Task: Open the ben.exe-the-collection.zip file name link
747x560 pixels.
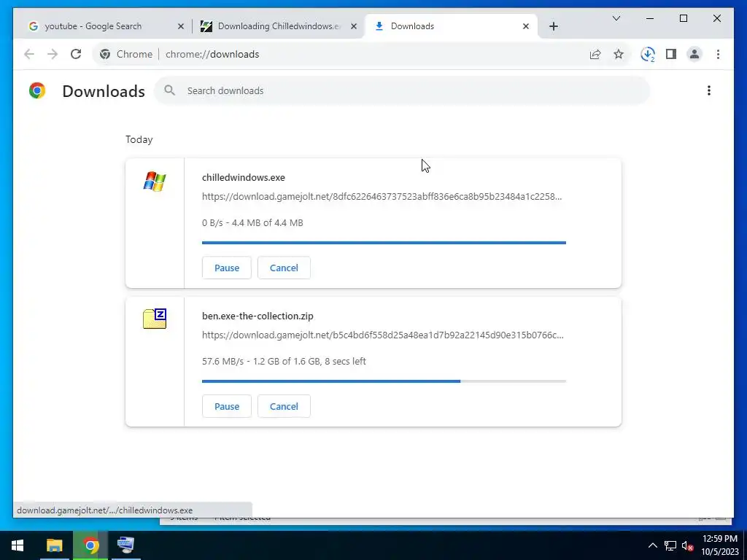Action: (x=258, y=316)
